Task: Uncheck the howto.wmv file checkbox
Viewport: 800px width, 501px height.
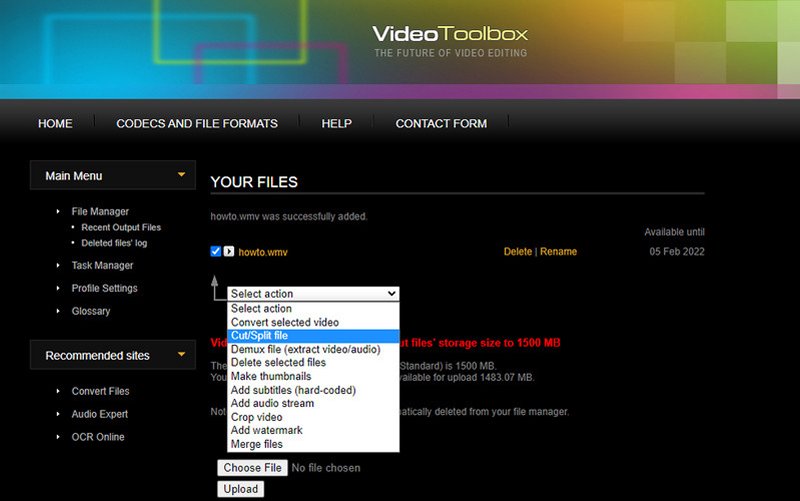Action: [216, 252]
